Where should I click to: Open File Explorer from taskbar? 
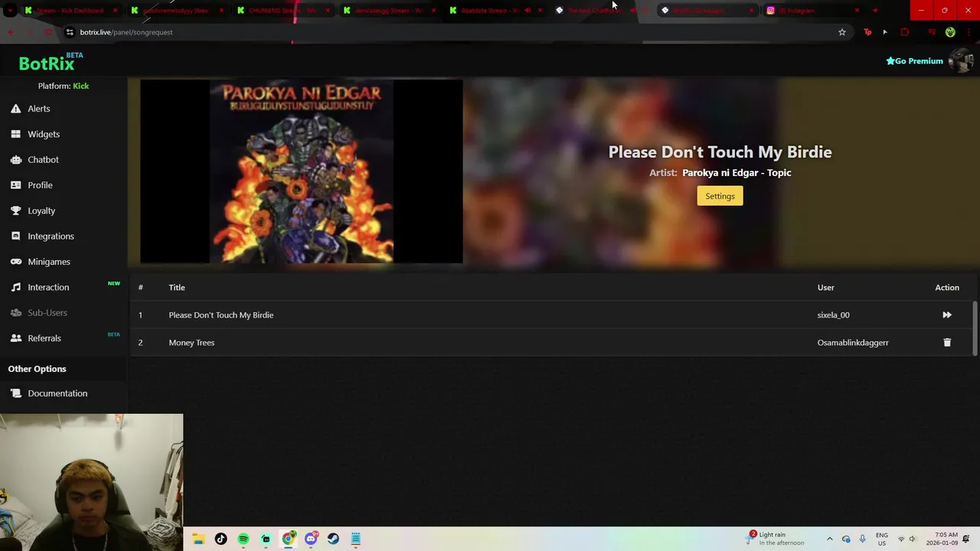[x=198, y=539]
